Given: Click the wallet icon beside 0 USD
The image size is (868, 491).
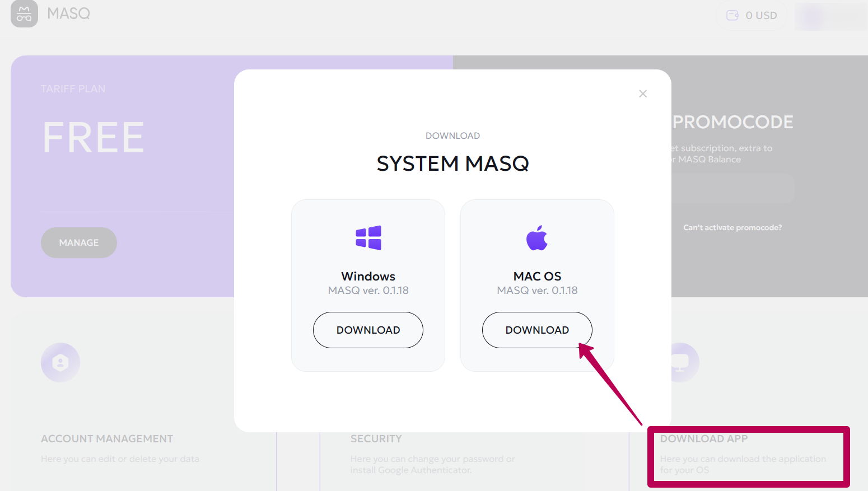Looking at the screenshot, I should [x=732, y=16].
